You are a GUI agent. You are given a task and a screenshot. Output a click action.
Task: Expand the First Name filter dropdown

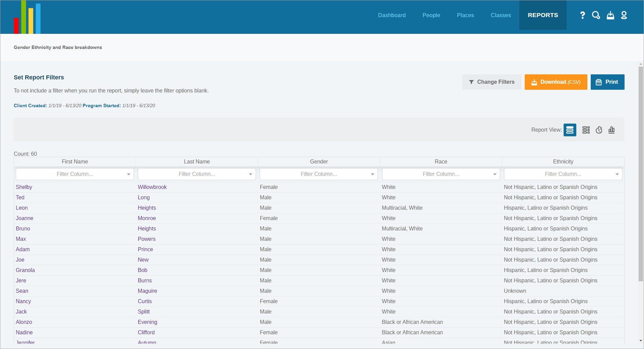coord(129,174)
